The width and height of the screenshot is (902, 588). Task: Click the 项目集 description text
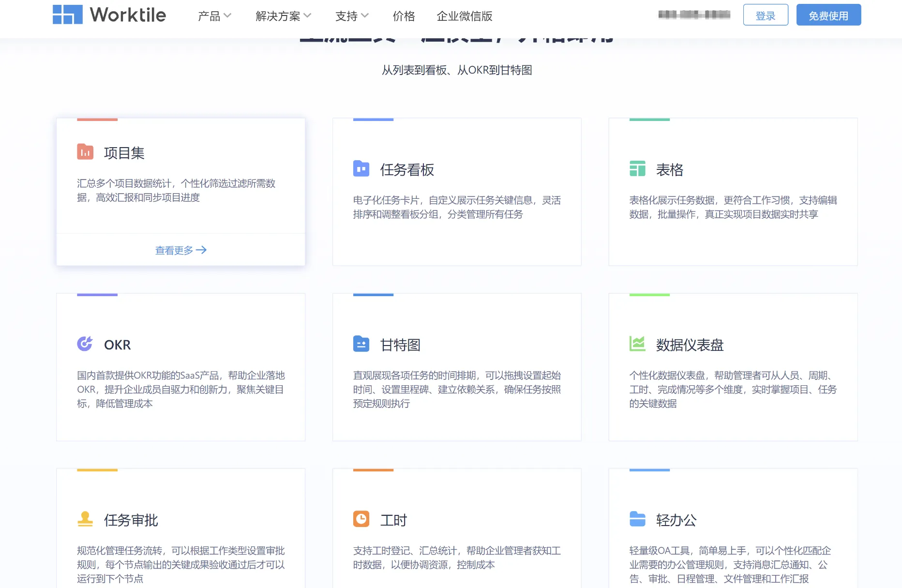[176, 190]
